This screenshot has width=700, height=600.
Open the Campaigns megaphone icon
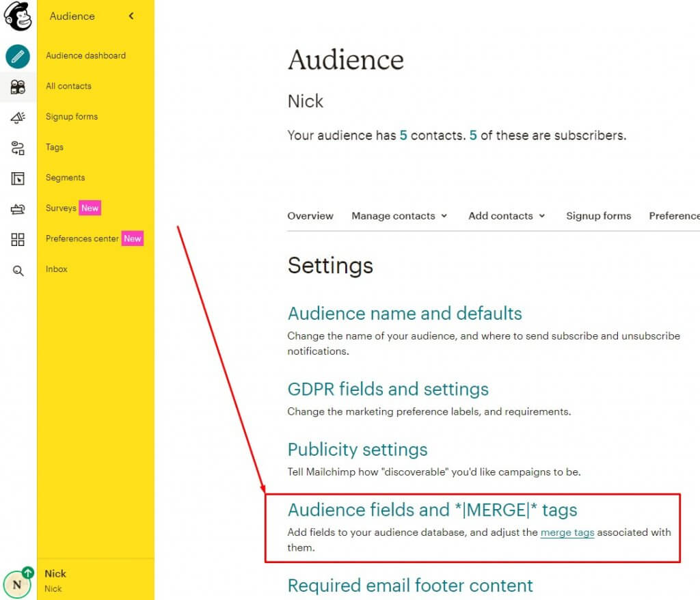18,118
